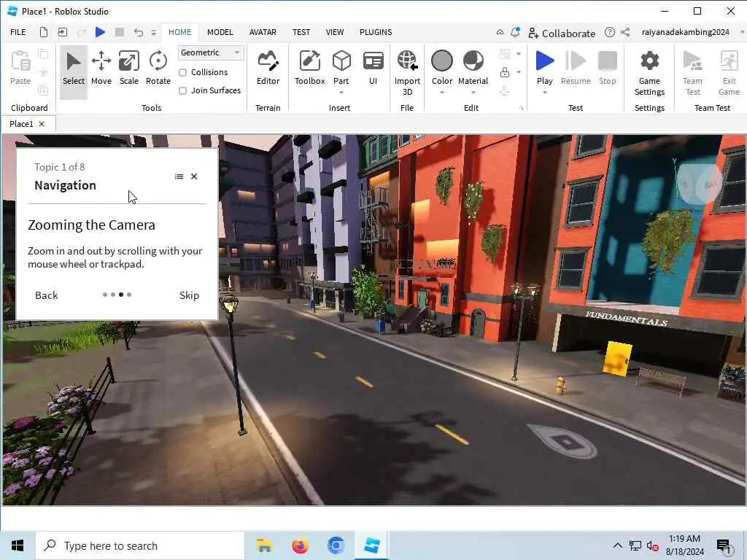Open Chrome from taskbar
Image resolution: width=747 pixels, height=560 pixels.
point(336,545)
